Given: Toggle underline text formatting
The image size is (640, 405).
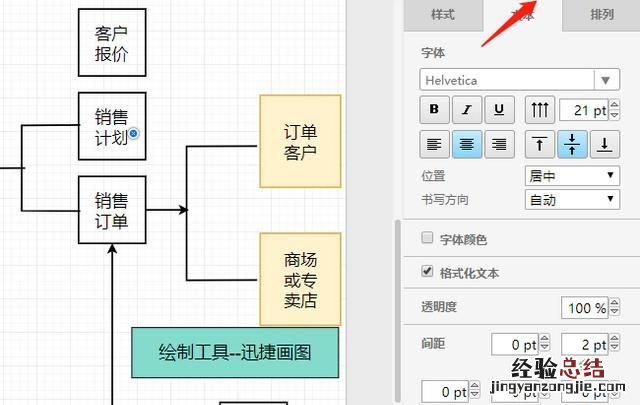Looking at the screenshot, I should click(x=499, y=109).
